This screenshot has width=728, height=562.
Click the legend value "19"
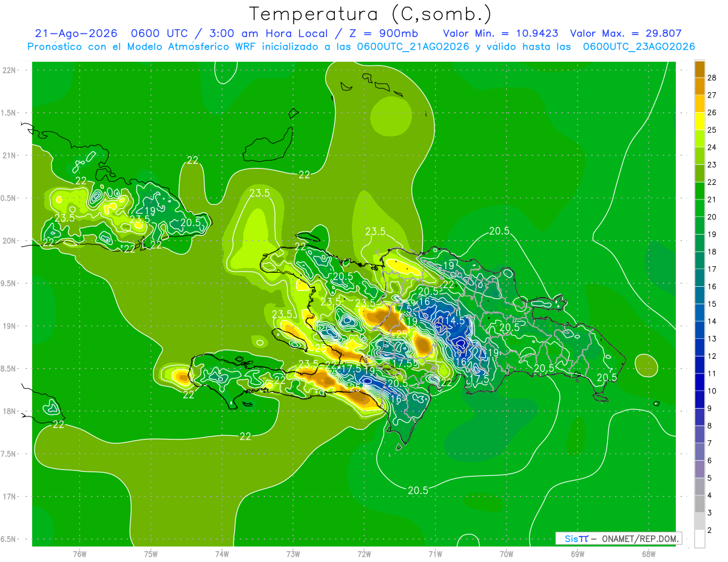point(712,235)
